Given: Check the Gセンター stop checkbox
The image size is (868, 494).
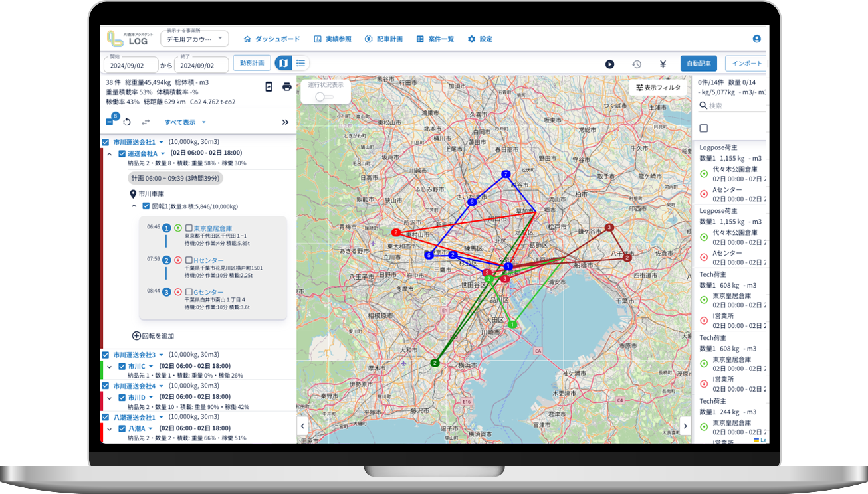Looking at the screenshot, I should coord(189,291).
